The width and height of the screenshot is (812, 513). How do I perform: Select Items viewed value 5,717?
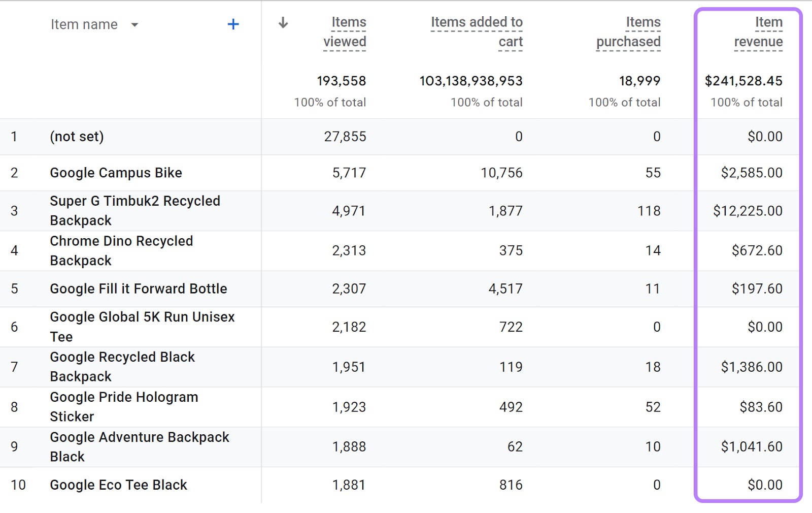tap(349, 173)
